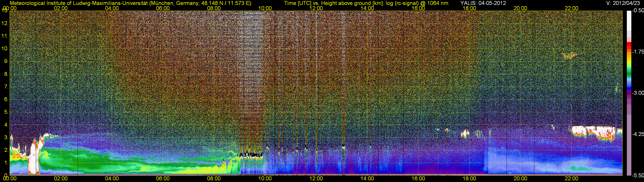Click the V: 2012/04/23 version text

click(624, 3)
